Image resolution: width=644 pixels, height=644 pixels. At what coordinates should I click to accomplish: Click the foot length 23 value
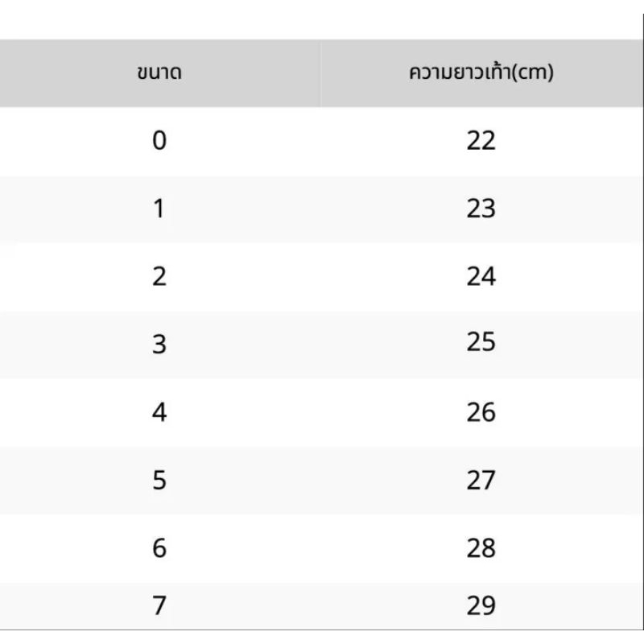coord(481,208)
